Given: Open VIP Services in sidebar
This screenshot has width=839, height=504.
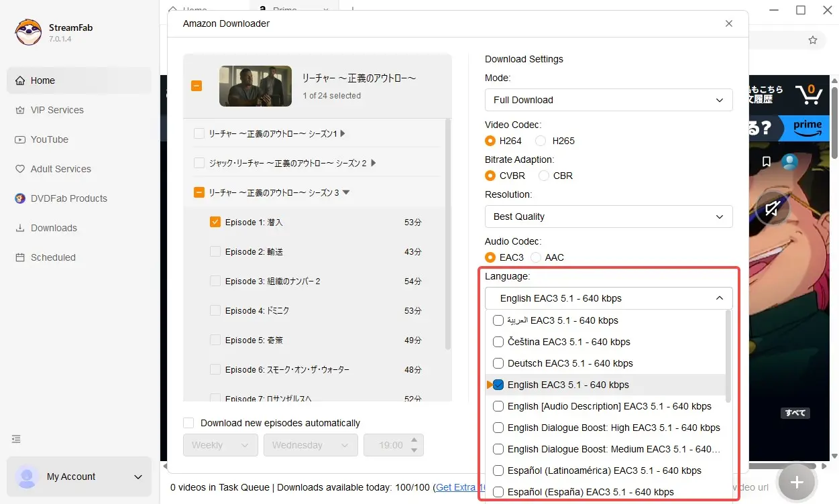Looking at the screenshot, I should [79, 110].
